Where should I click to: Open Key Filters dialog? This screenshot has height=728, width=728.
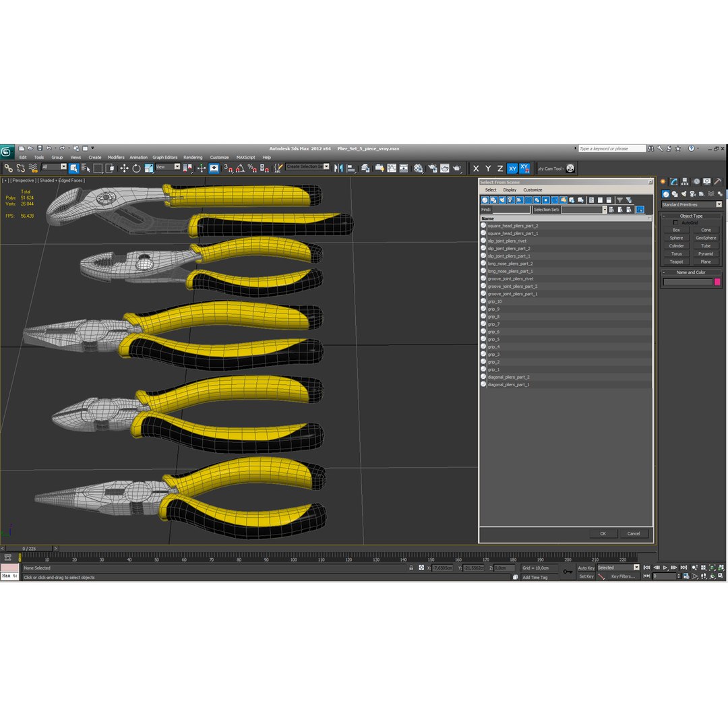pos(623,576)
